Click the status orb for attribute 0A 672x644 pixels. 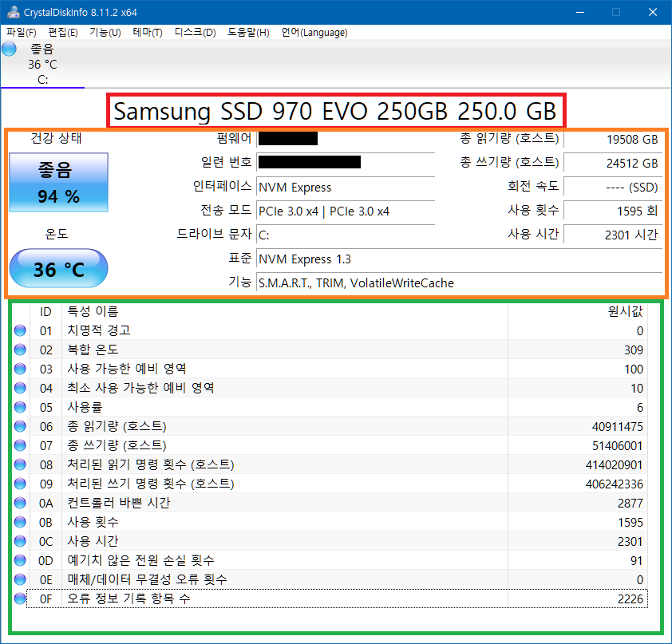coord(20,503)
